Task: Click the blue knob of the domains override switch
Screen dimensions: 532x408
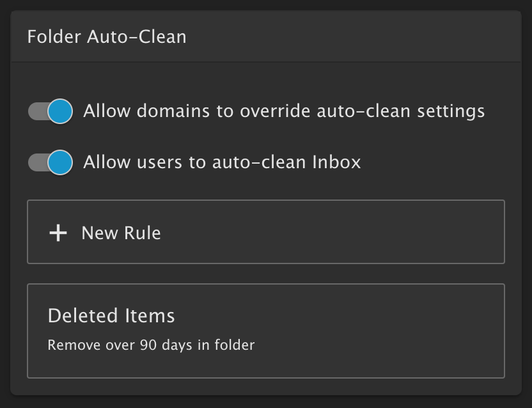Action: pos(60,111)
